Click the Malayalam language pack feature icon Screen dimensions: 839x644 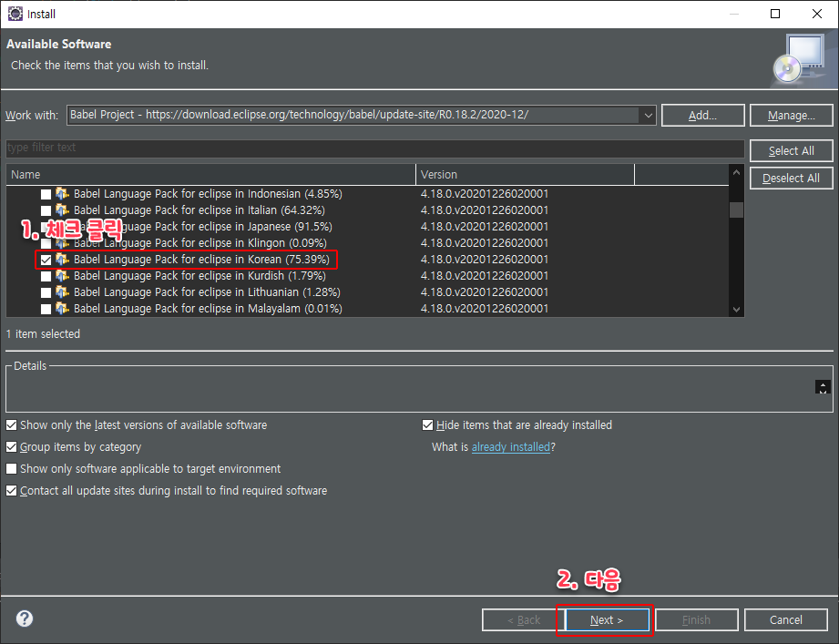[x=63, y=309]
